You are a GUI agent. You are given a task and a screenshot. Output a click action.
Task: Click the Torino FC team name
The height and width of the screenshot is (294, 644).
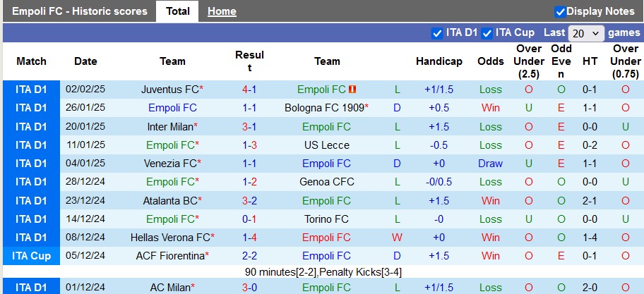326,219
